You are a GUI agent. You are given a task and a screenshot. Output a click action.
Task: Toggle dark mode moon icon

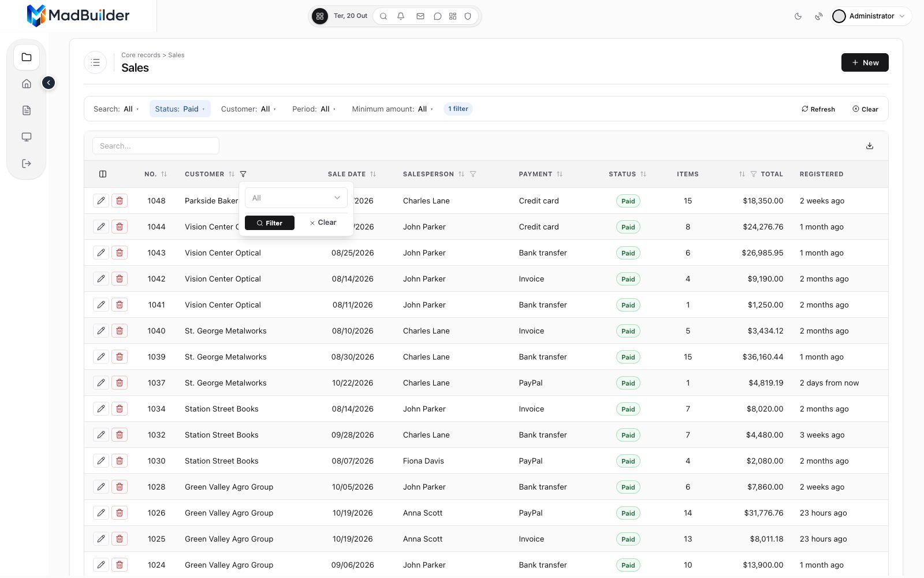798,16
